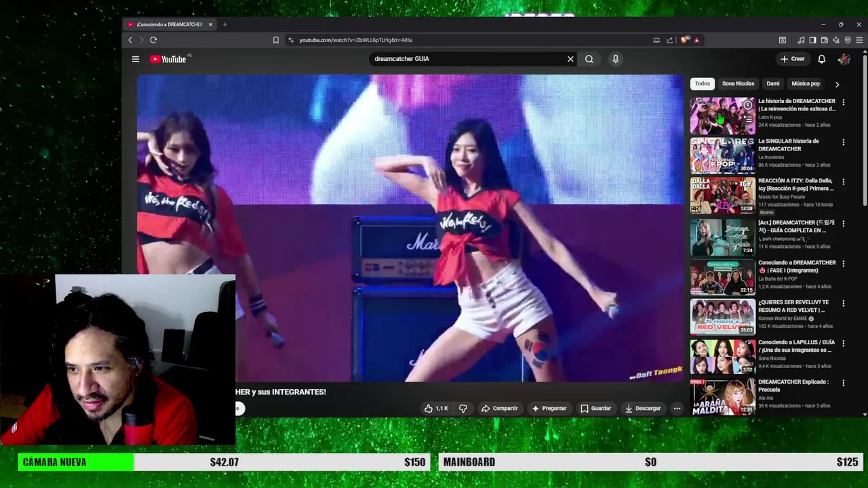Run search with the magnifying glass button
868x488 pixels.
(x=589, y=59)
